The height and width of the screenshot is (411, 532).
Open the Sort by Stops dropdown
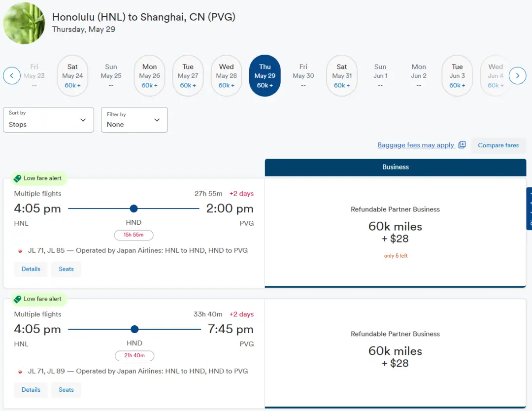[x=48, y=120]
